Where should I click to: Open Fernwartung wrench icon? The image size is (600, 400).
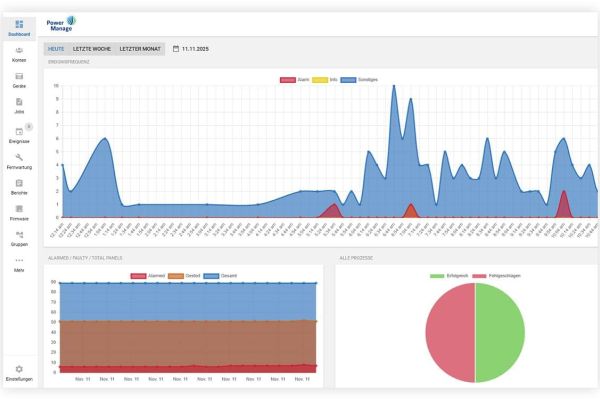point(19,158)
